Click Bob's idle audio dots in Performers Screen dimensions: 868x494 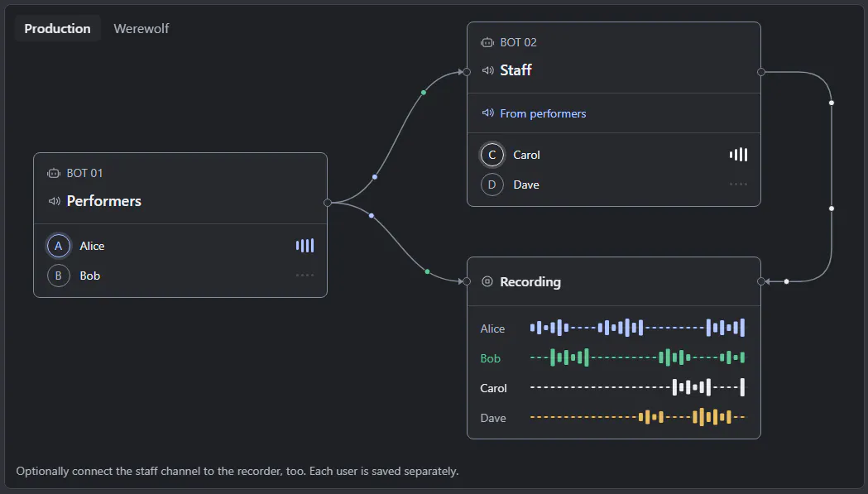[x=305, y=276]
